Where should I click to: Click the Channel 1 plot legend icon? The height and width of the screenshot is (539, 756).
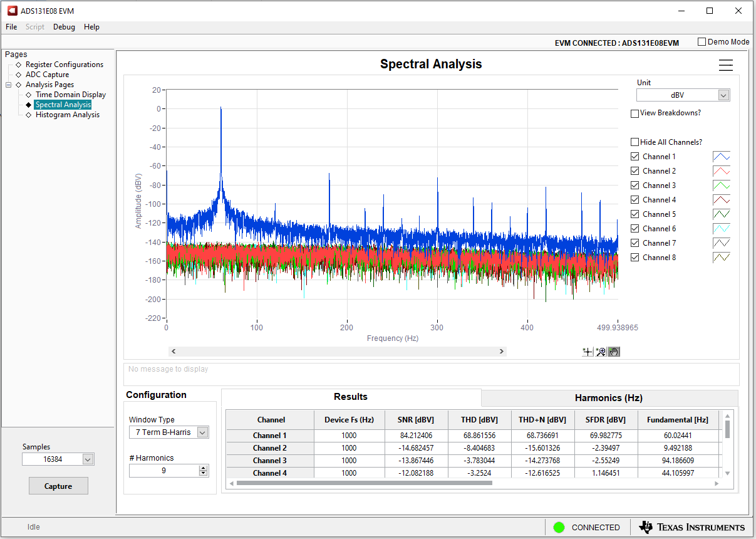coord(721,157)
